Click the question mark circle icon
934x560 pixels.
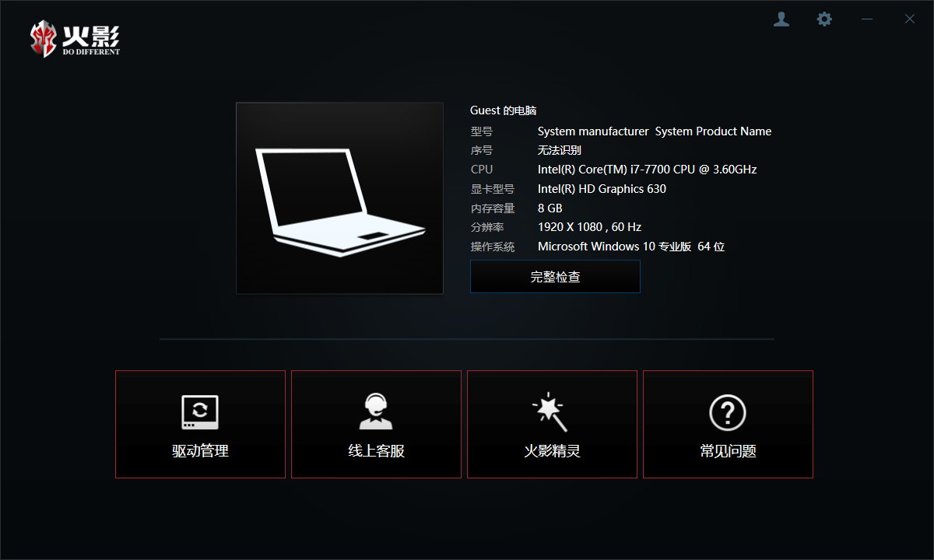pos(728,412)
